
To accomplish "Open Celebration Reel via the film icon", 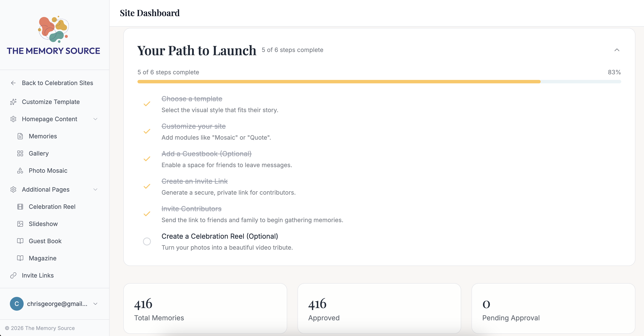I will coord(20,206).
